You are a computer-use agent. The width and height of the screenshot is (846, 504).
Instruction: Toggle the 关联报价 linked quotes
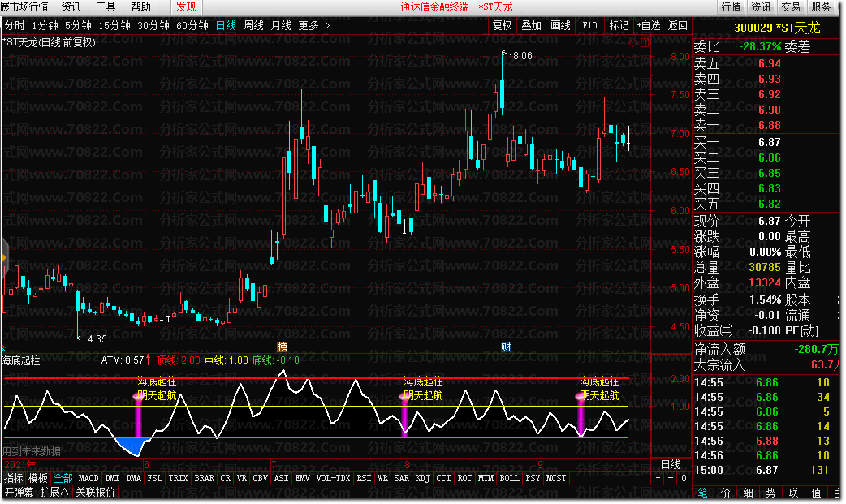[x=95, y=492]
